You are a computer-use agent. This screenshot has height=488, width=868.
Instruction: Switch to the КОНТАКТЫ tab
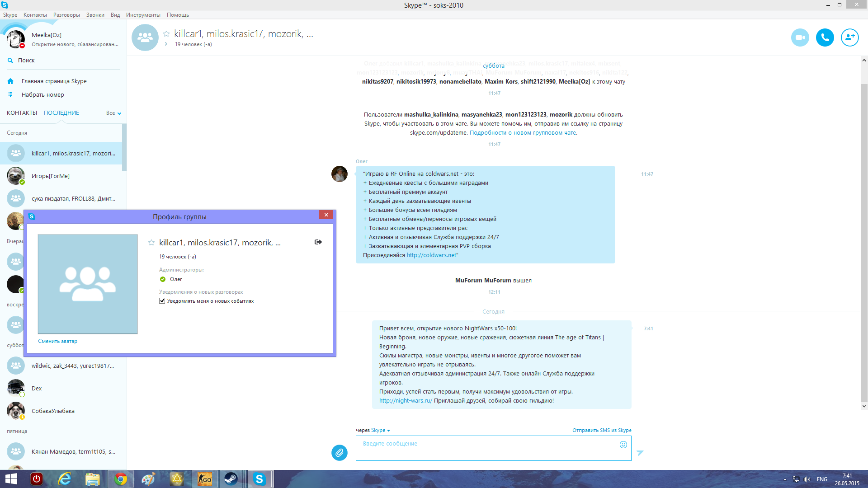click(x=22, y=113)
